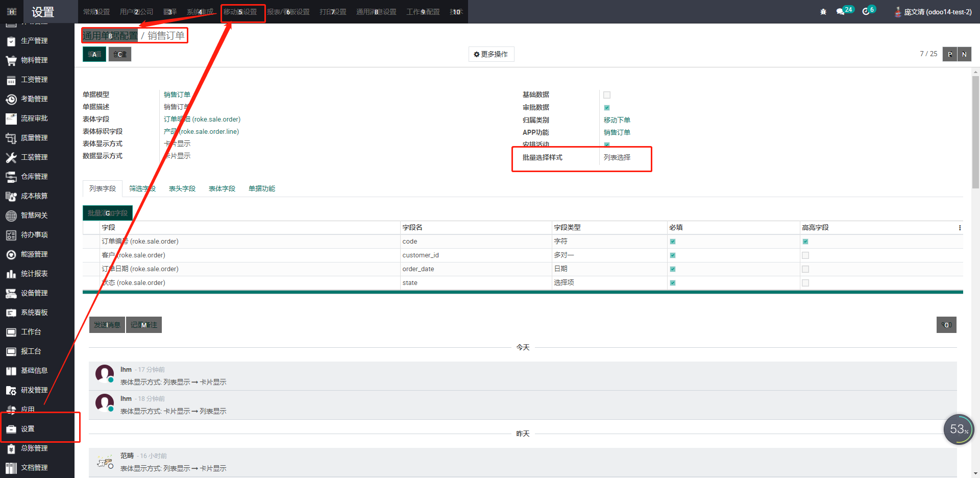980x478 pixels.
Task: Expand the 更多操作 dropdown
Action: tap(491, 54)
